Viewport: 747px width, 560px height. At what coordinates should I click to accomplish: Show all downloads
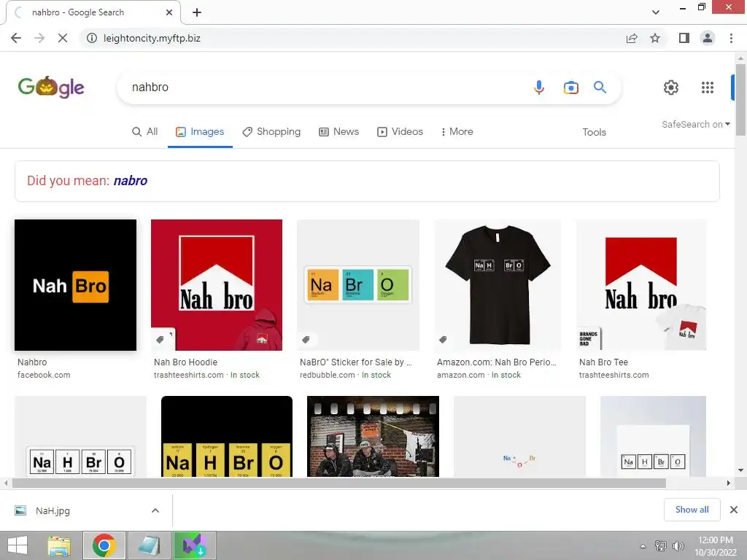(x=692, y=510)
